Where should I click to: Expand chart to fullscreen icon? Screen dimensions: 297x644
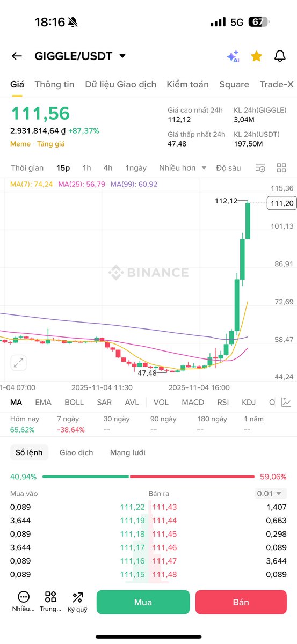pos(19,363)
